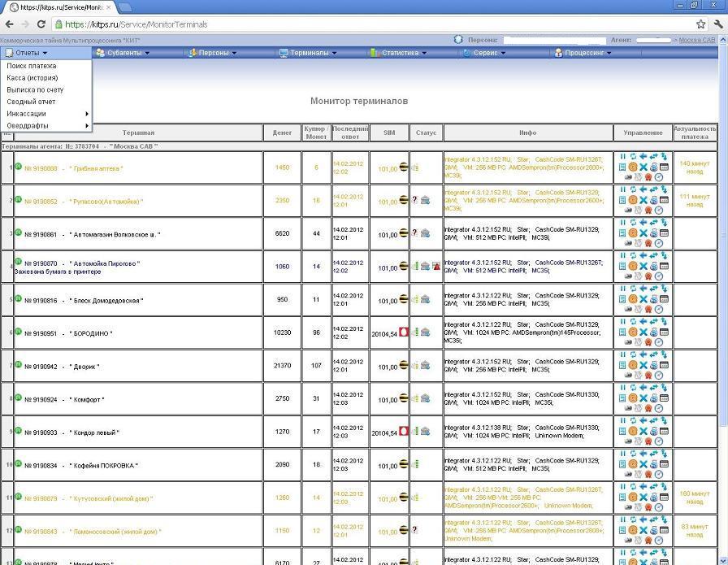The image size is (728, 565).
Task: Reload the page with browser reload button
Action: coord(41,24)
